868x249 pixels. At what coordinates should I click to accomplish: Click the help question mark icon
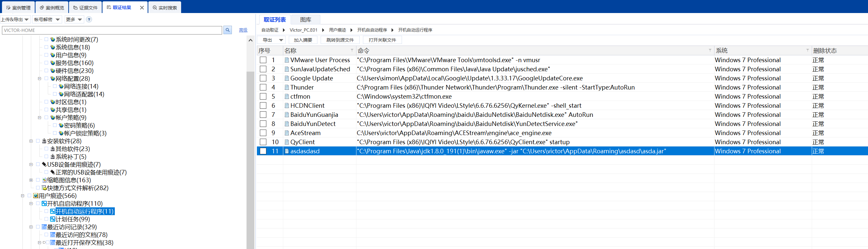click(89, 20)
